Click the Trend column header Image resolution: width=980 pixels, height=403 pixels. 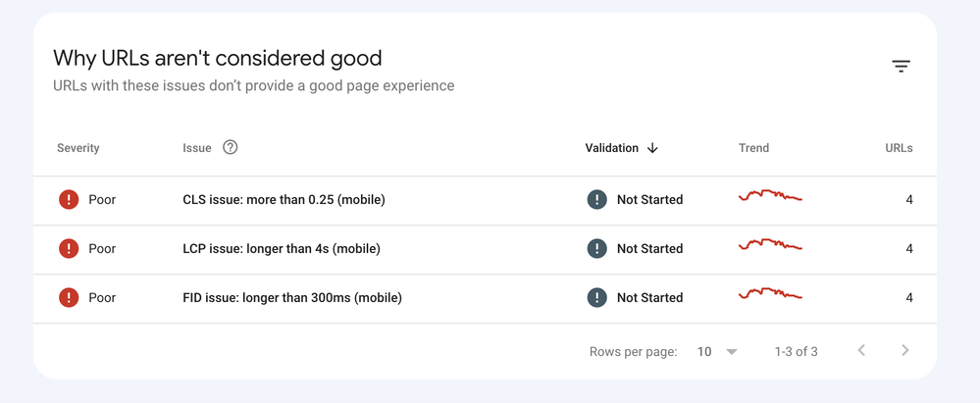tap(753, 148)
